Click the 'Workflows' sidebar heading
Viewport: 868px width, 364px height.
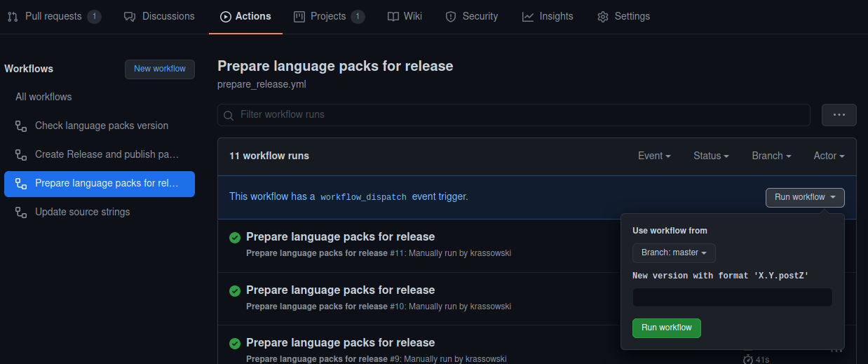[x=29, y=69]
